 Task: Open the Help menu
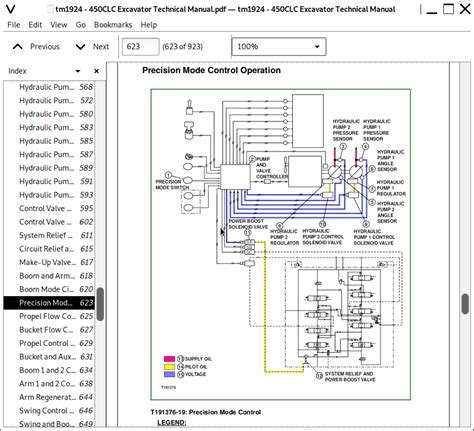pos(149,25)
